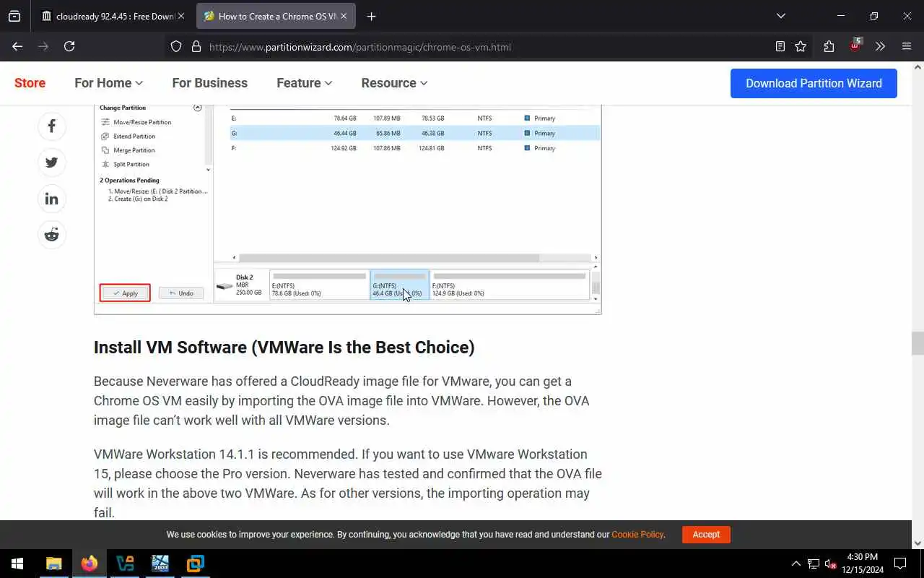This screenshot has width=924, height=578.
Task: Open the For Business page
Action: click(x=209, y=83)
